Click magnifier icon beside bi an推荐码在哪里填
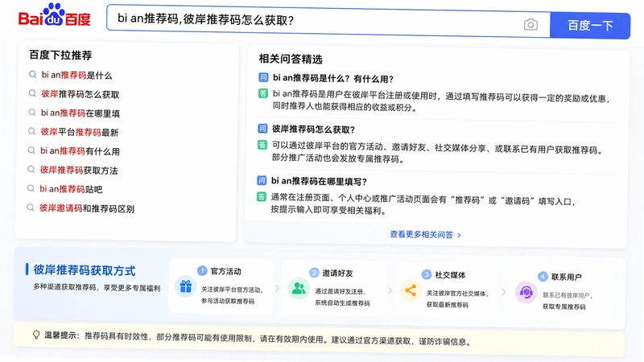Screen dimensions: 644x362 [31, 112]
